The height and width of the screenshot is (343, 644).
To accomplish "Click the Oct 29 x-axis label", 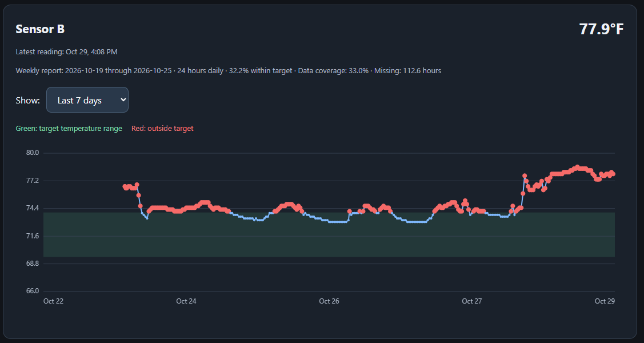I will click(605, 301).
